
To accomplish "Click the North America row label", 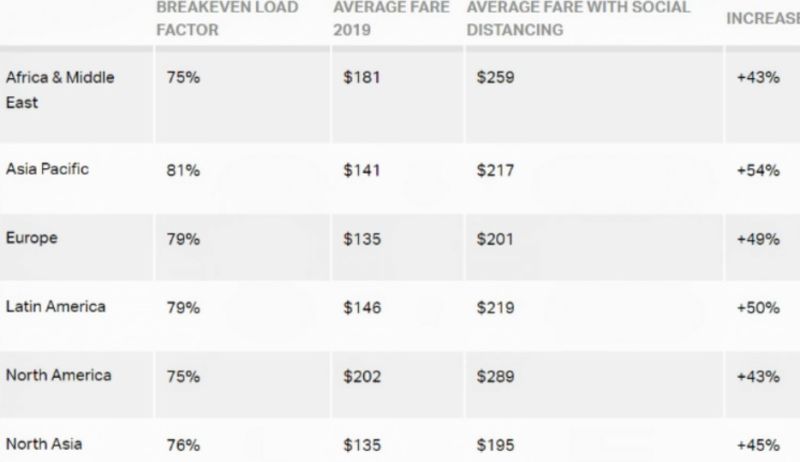I will click(x=58, y=375).
